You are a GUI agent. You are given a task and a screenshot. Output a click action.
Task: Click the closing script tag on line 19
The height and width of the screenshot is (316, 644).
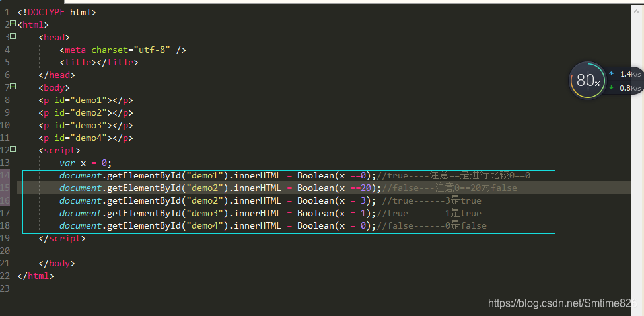point(63,238)
